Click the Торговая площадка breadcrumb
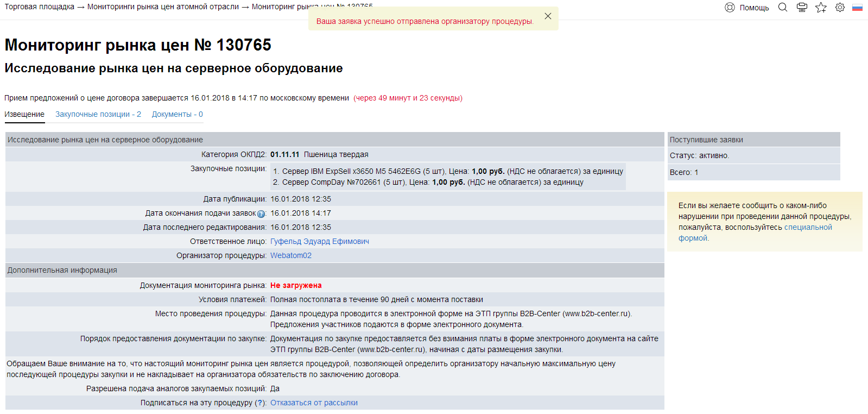This screenshot has width=868, height=414. [x=39, y=7]
